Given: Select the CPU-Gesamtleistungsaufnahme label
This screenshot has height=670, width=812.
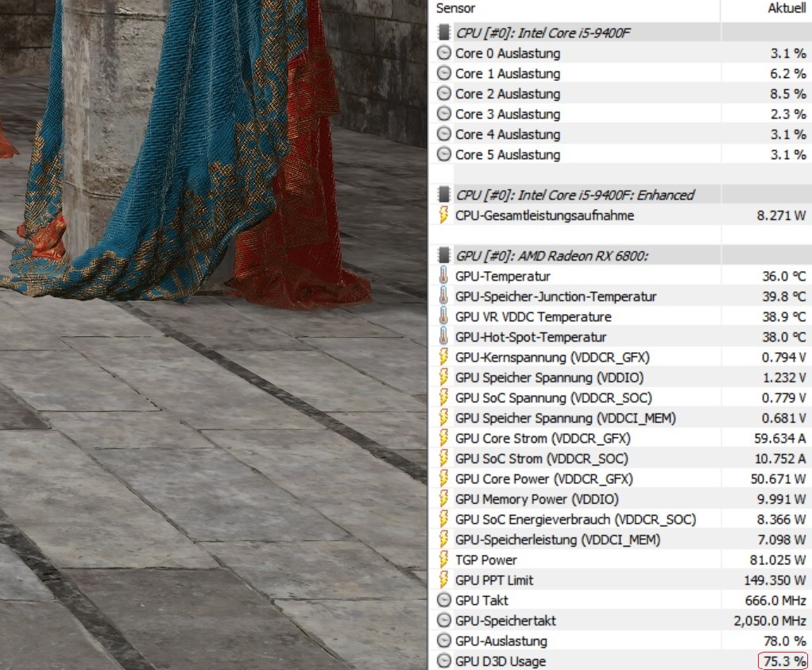Looking at the screenshot, I should click(x=544, y=215).
